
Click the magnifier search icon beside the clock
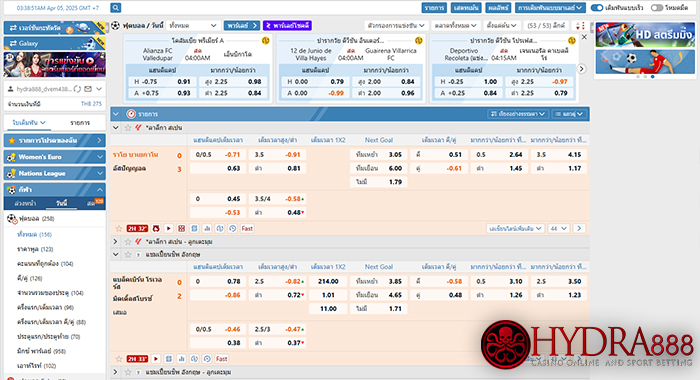click(116, 8)
